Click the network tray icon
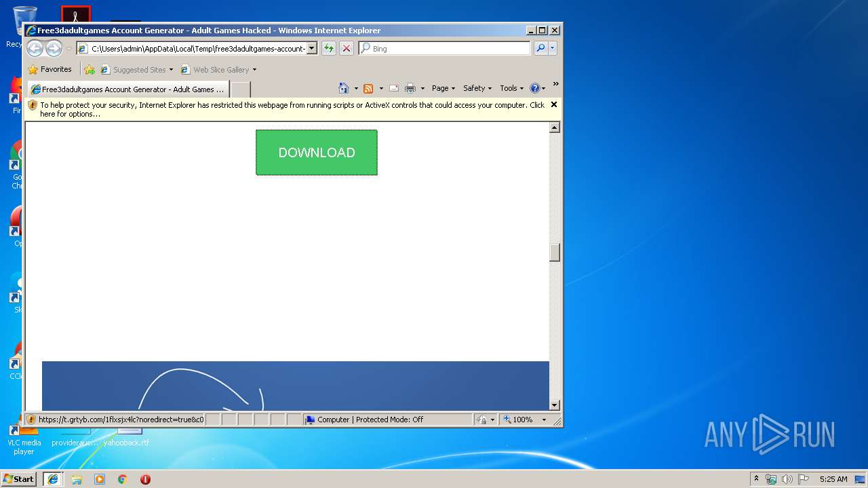Viewport: 868px width, 488px height. click(x=771, y=479)
